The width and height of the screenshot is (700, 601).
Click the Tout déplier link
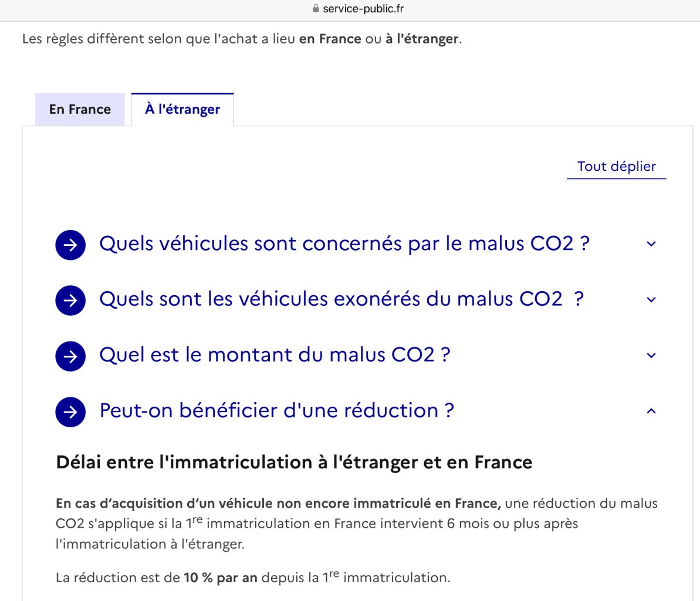tap(617, 167)
